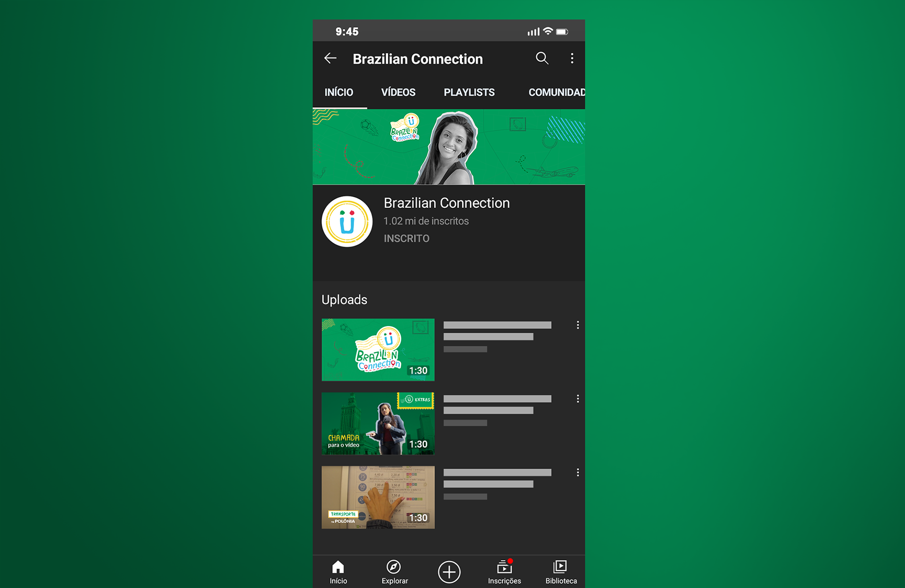Open the third upload's three-dot menu
This screenshot has height=588, width=905.
coord(577,473)
